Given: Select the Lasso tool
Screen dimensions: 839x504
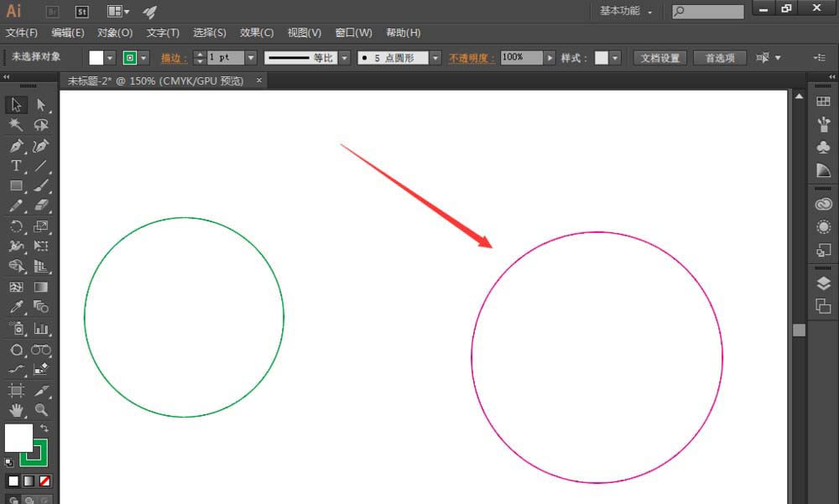Looking at the screenshot, I should [x=41, y=125].
